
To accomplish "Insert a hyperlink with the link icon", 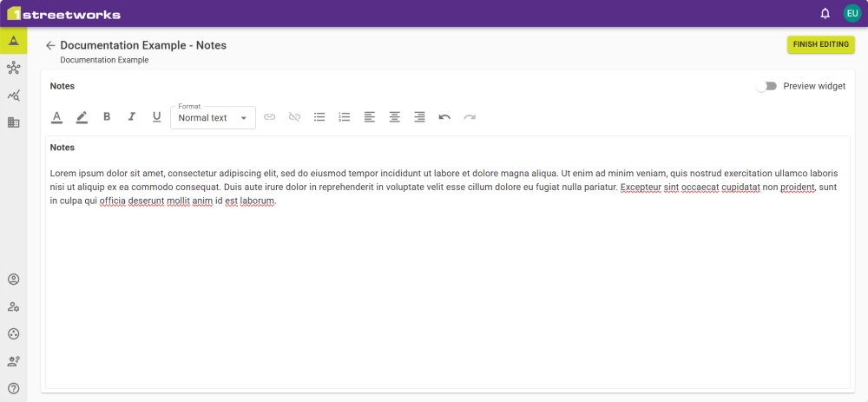I will [x=270, y=117].
